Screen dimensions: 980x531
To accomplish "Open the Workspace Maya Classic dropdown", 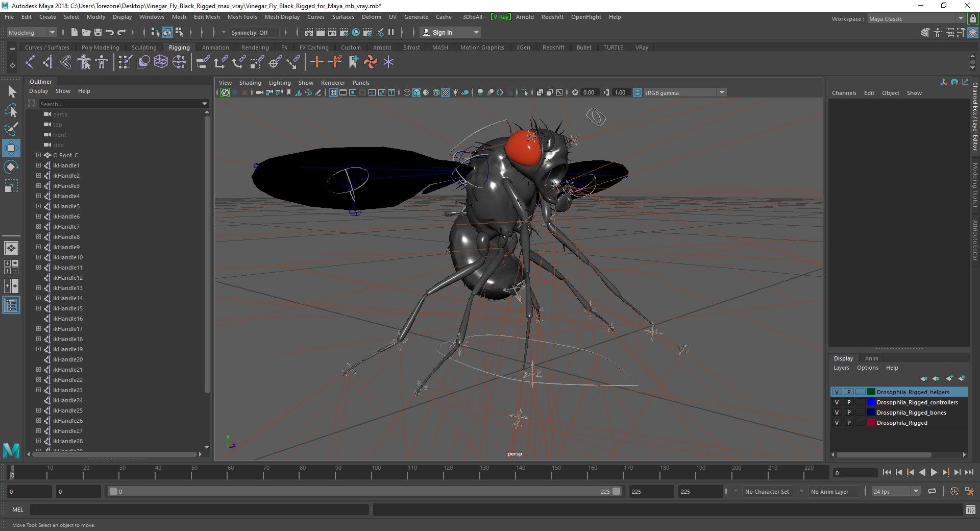I will [916, 19].
